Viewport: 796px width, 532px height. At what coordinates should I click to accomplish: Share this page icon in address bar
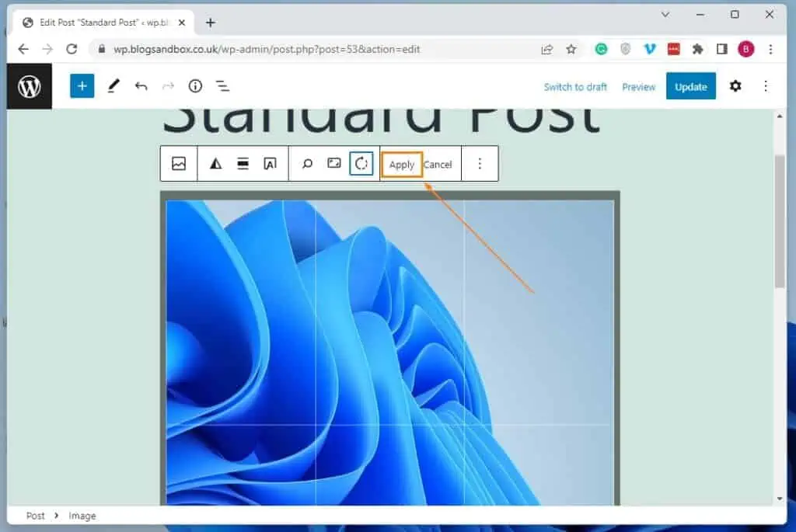546,49
